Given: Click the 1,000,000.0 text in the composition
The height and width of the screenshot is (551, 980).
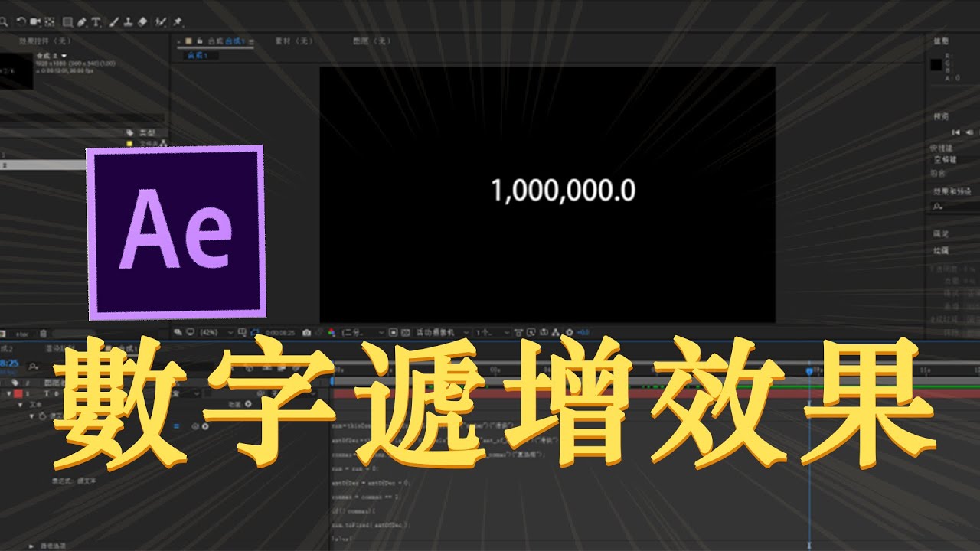Looking at the screenshot, I should tap(563, 191).
